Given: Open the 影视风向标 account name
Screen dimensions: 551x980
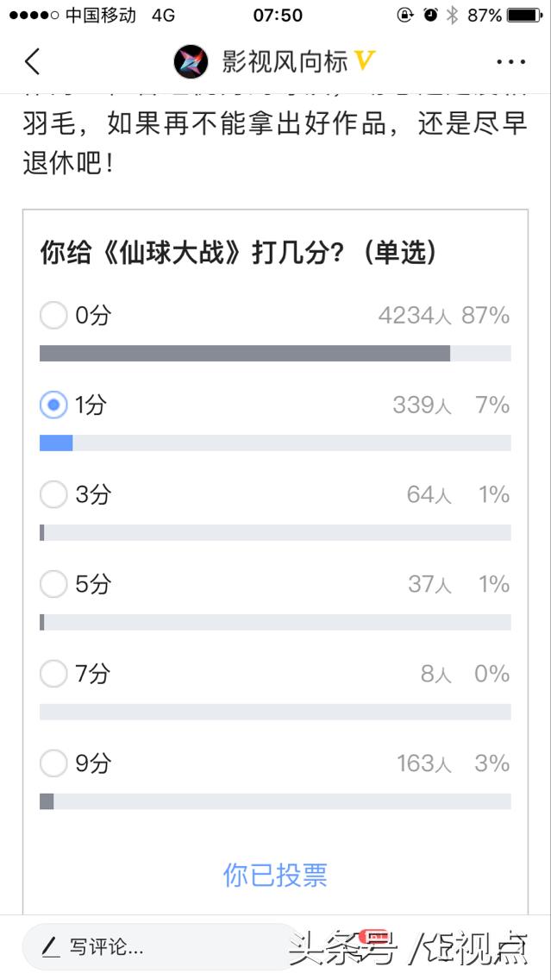Looking at the screenshot, I should pos(285,61).
